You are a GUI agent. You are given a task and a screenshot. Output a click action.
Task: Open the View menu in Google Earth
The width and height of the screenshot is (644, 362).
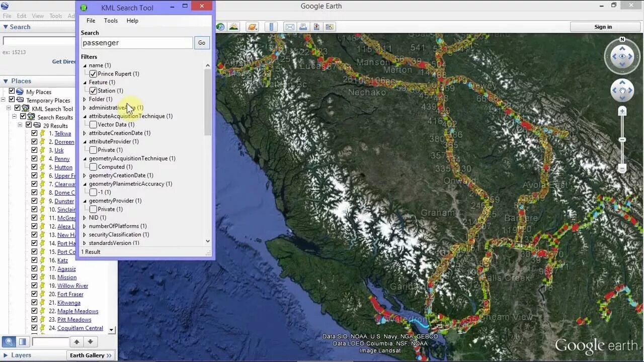(x=38, y=16)
